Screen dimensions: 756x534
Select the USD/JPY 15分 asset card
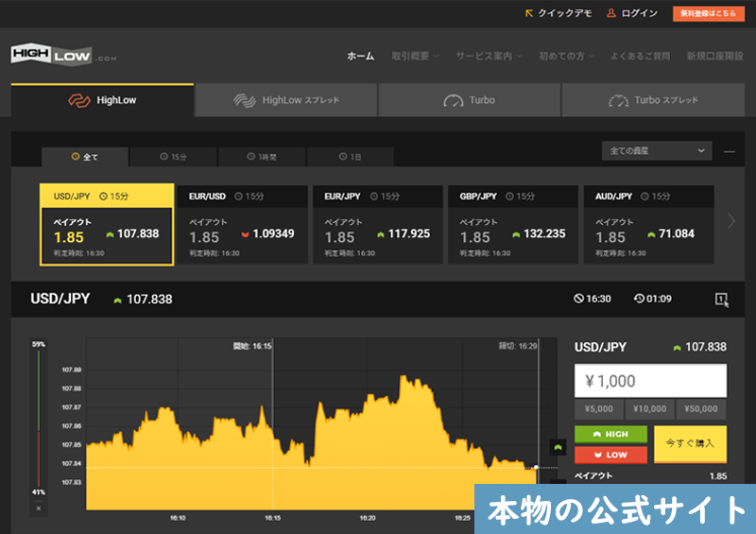coord(107,224)
